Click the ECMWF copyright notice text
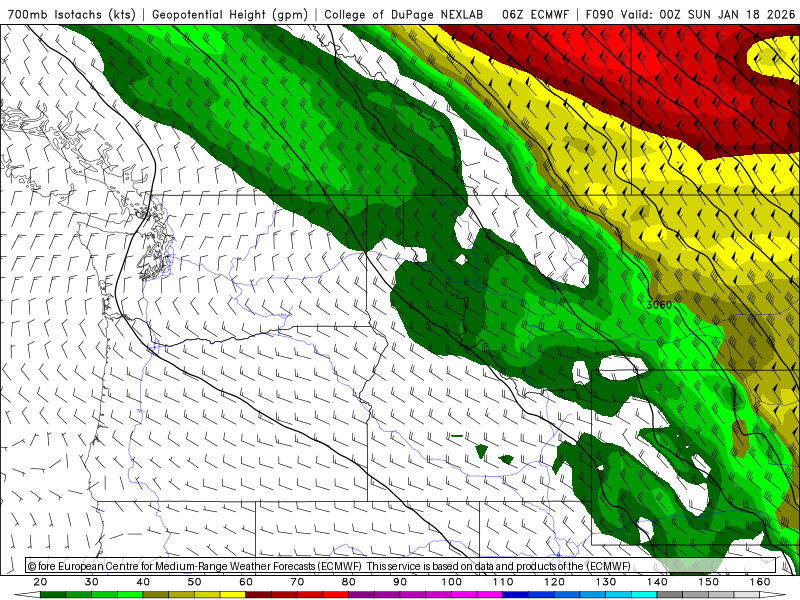 click(x=329, y=566)
